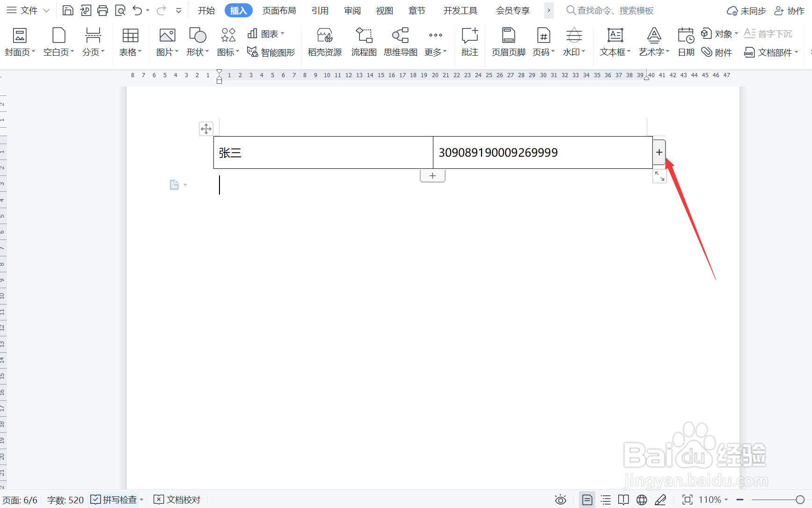The height and width of the screenshot is (508, 812).
Task: Open the 110% zoom level dropdown
Action: pos(713,500)
